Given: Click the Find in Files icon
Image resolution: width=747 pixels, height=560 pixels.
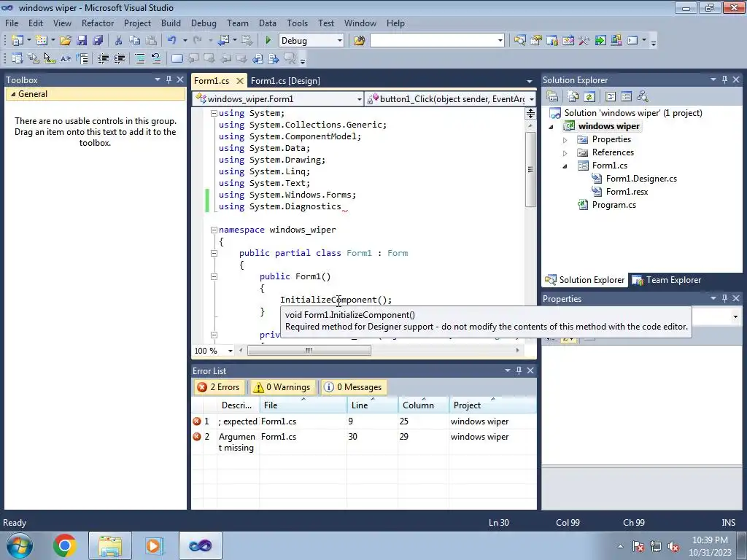Looking at the screenshot, I should [x=359, y=41].
